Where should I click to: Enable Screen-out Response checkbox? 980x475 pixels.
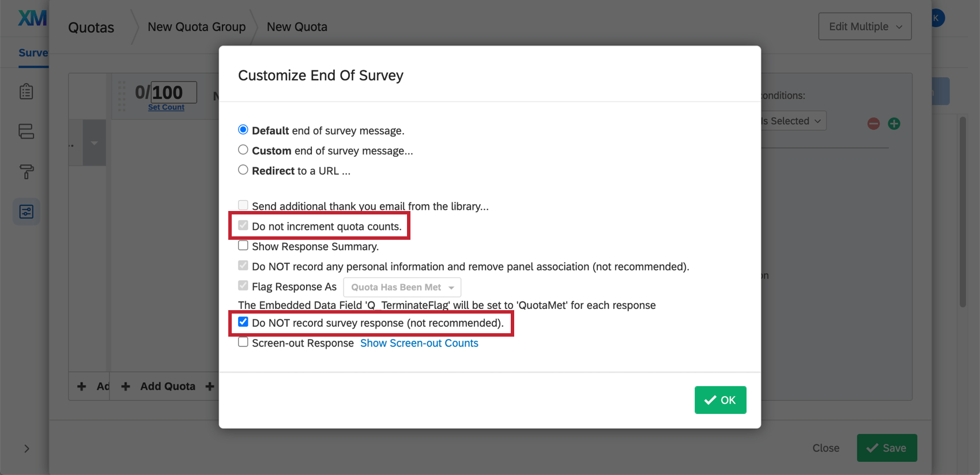coord(243,342)
